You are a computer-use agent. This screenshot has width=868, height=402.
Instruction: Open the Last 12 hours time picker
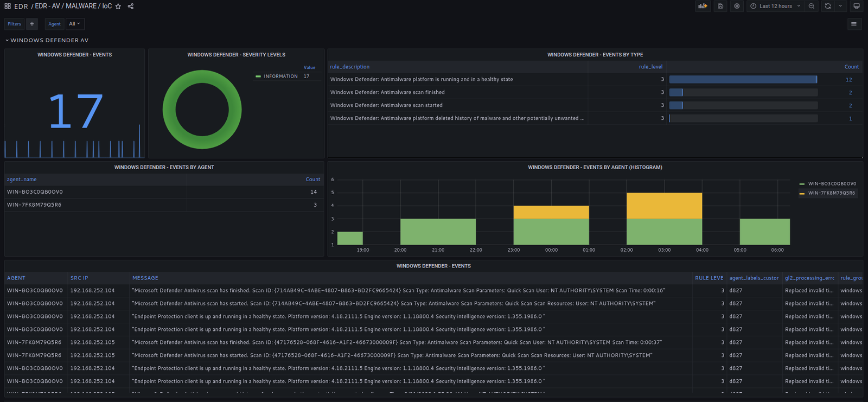click(776, 6)
